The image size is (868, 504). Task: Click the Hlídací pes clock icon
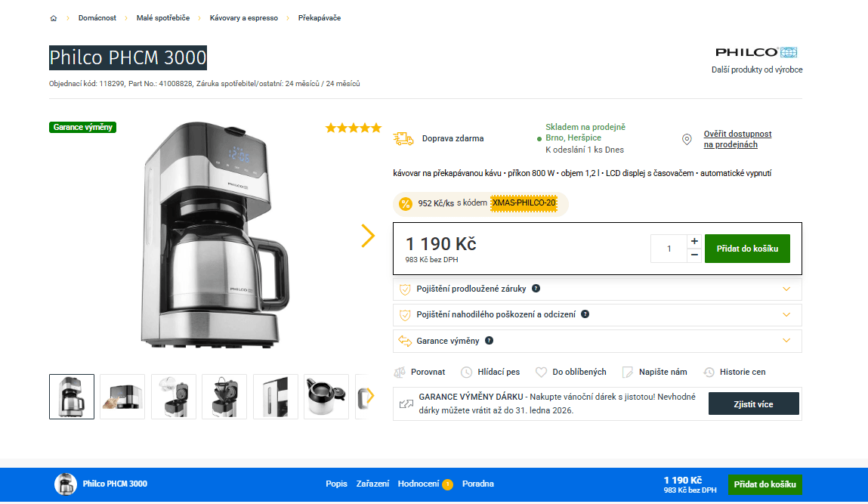tap(466, 372)
